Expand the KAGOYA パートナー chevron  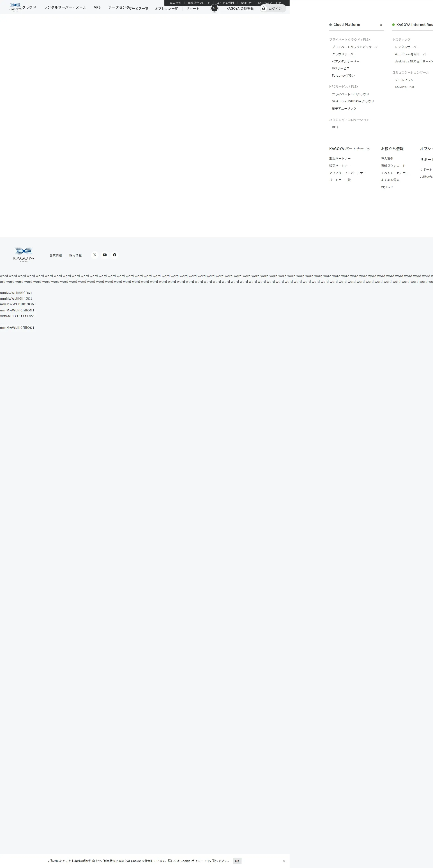[368, 148]
